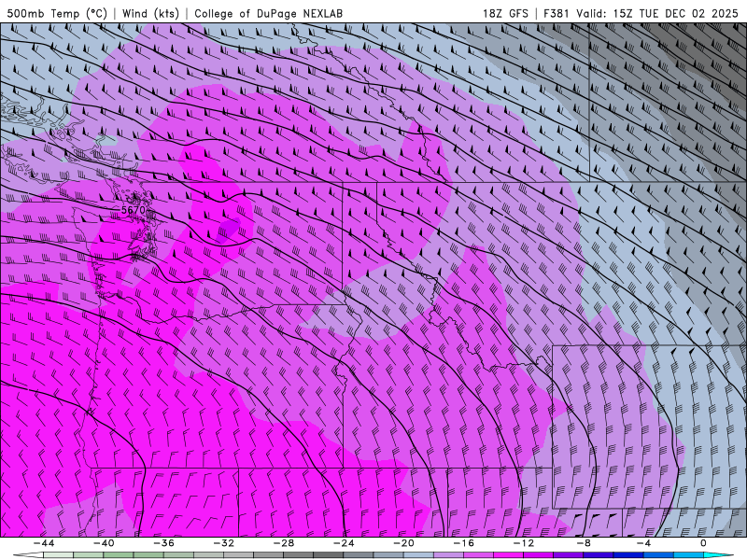Click the -36 colorbar label
The width and height of the screenshot is (747, 560).
(x=163, y=543)
